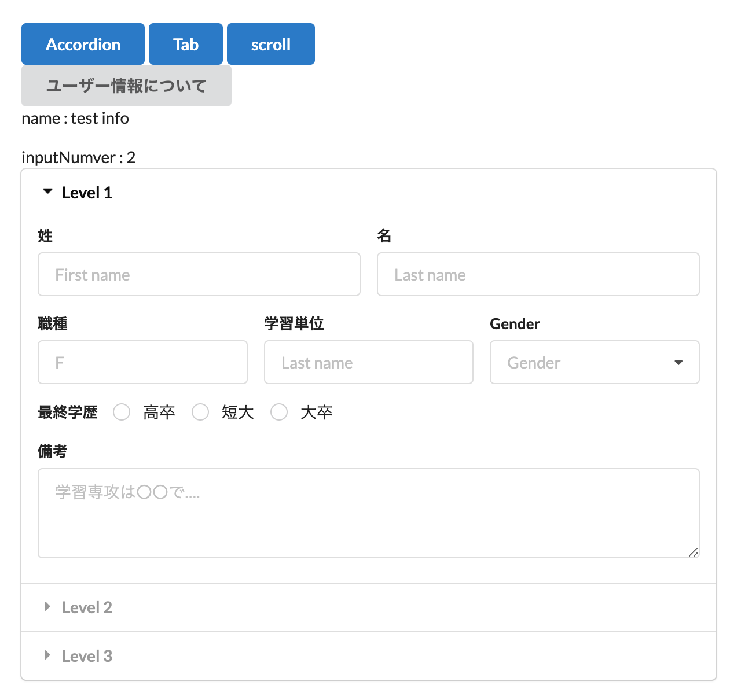The image size is (741, 700).
Task: Select the 短大 radio button
Action: 200,412
